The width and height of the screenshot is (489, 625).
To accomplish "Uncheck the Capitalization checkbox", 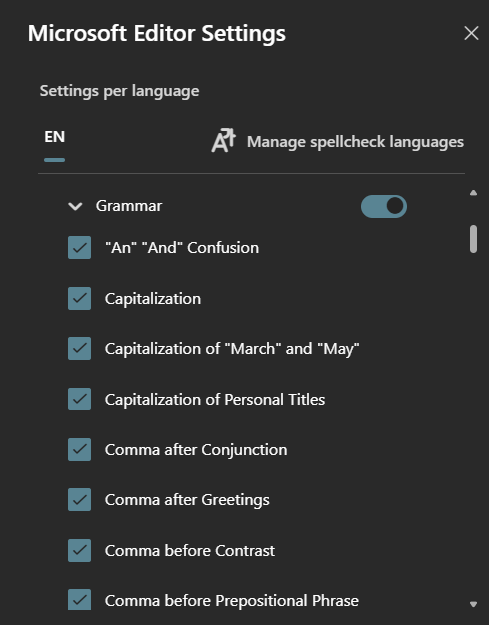I will point(79,298).
